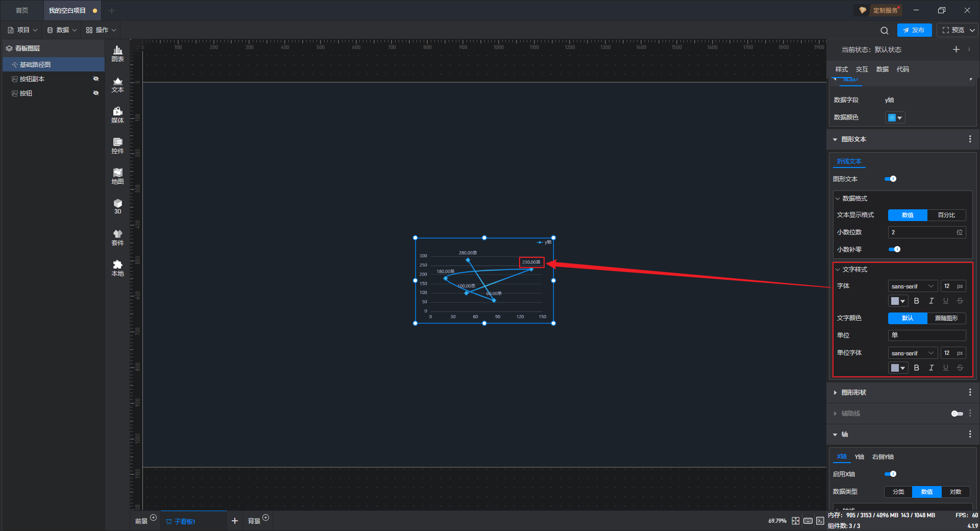
Task: Add a 背景 background layer with circled plus
Action: point(266,518)
